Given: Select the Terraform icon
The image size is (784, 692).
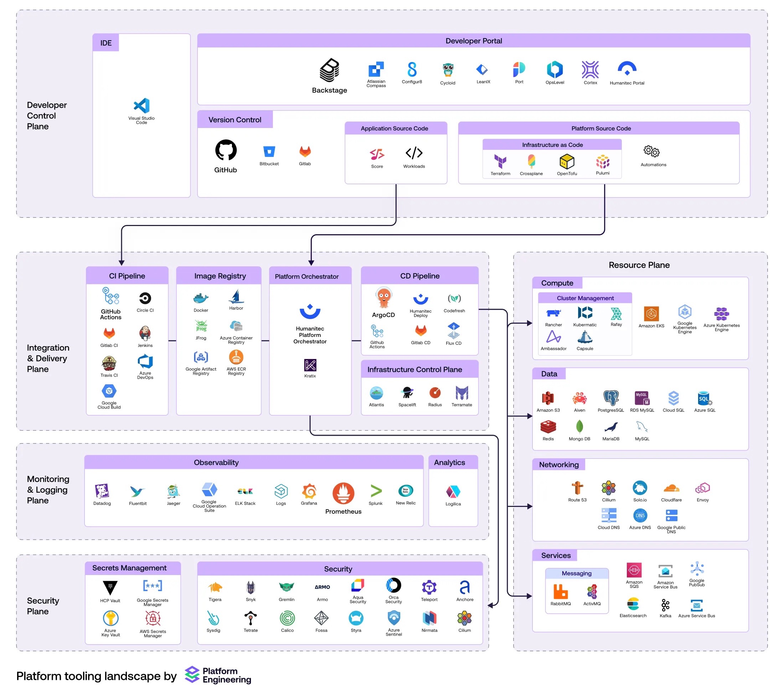Looking at the screenshot, I should pos(500,162).
